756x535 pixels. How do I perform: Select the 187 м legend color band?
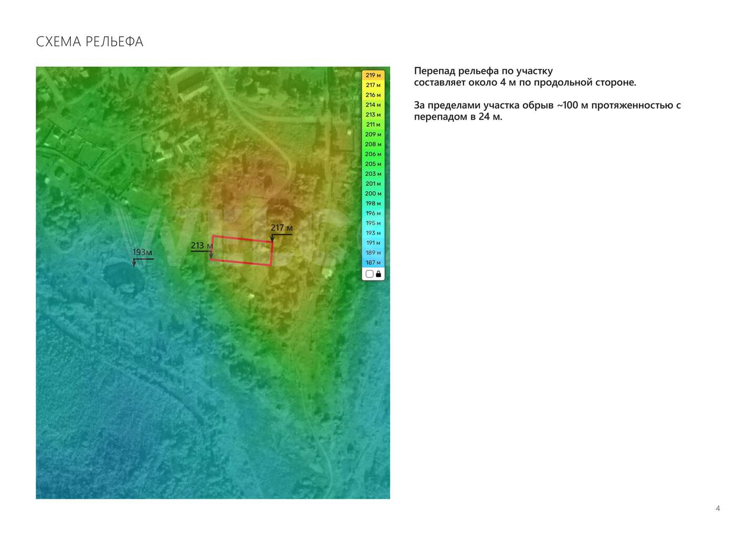[x=373, y=263]
